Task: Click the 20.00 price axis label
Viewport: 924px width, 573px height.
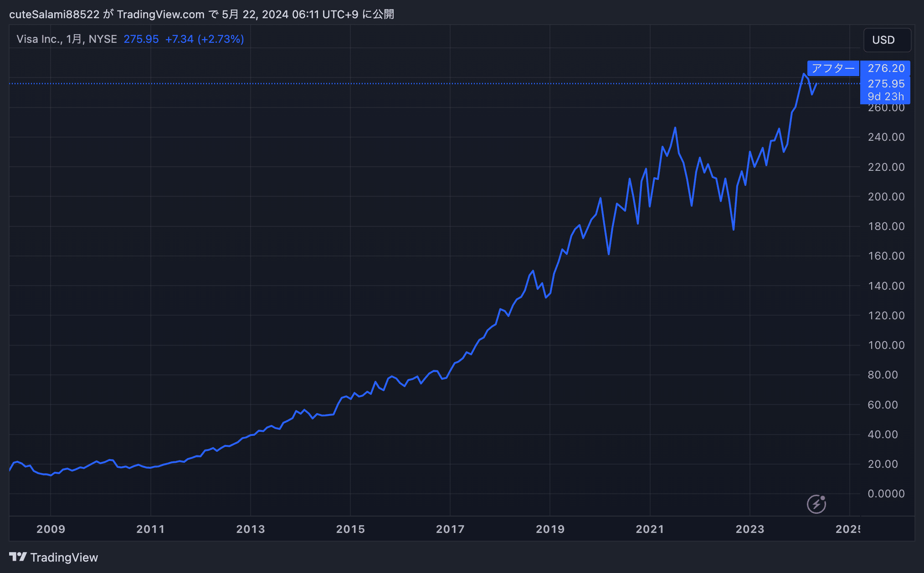Action: pyautogui.click(x=883, y=464)
